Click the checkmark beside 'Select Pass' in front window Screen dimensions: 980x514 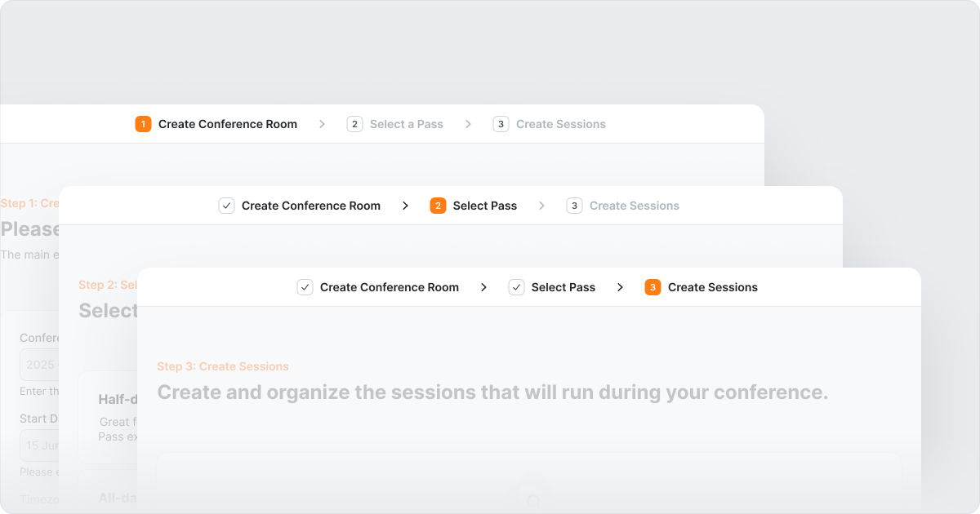point(516,287)
